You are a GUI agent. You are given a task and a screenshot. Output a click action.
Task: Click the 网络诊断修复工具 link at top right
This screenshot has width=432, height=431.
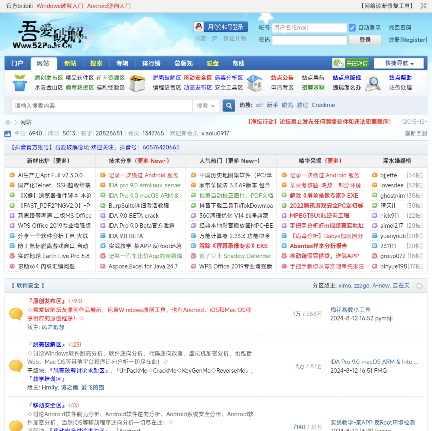point(387,6)
